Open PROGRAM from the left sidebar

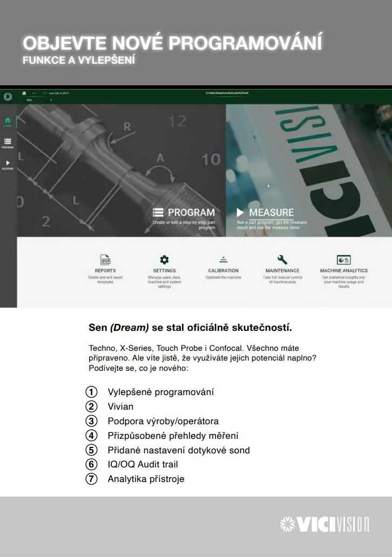[8, 143]
